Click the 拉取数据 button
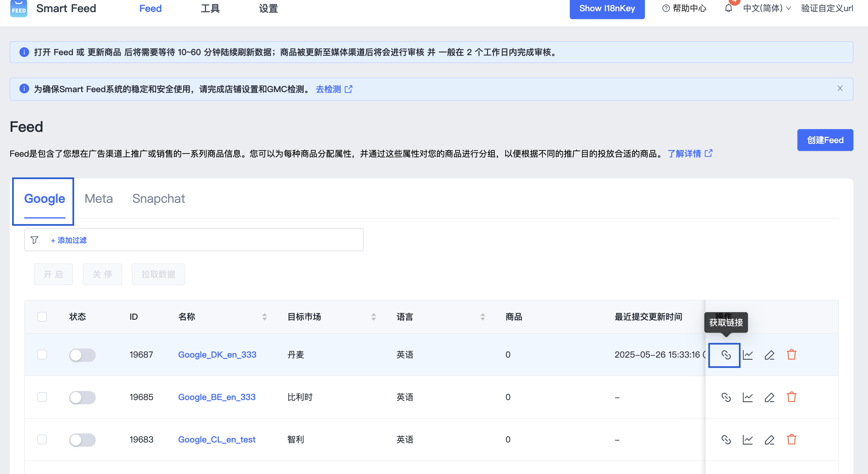Viewport: 868px width, 474px height. [159, 274]
